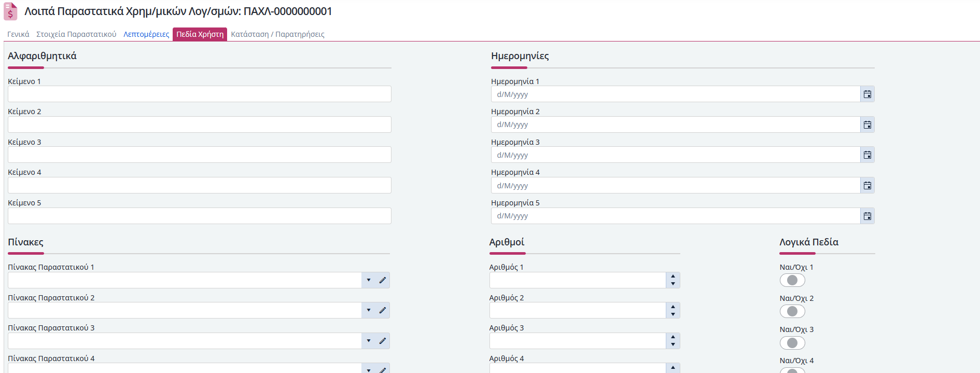Expand Πίνακας Παραστατικού 2 dropdown arrow
This screenshot has width=980, height=373.
[369, 310]
